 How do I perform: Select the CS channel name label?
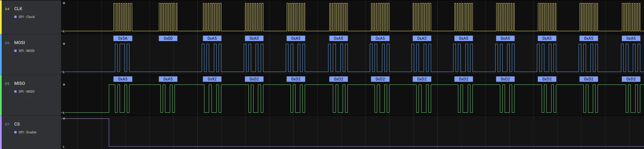point(17,124)
